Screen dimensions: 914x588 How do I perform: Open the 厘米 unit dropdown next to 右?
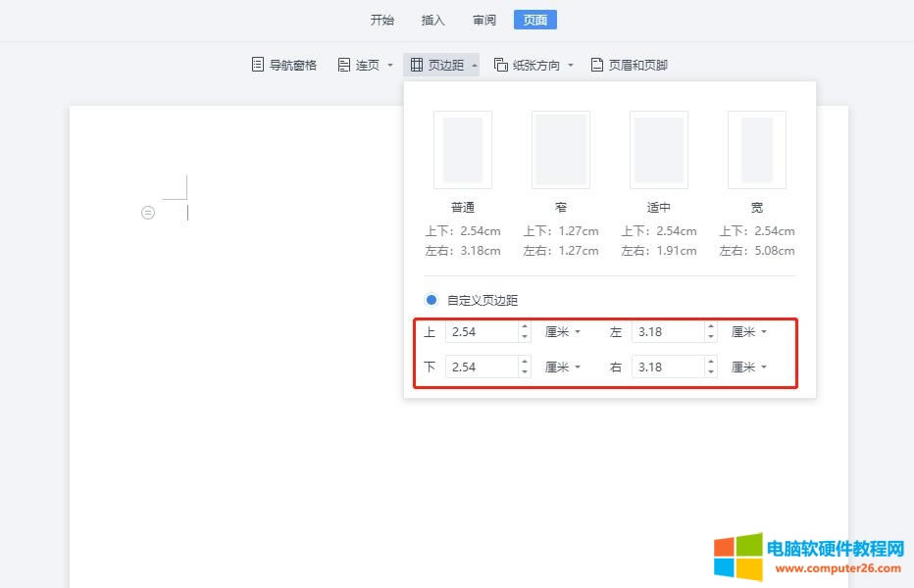[748, 367]
